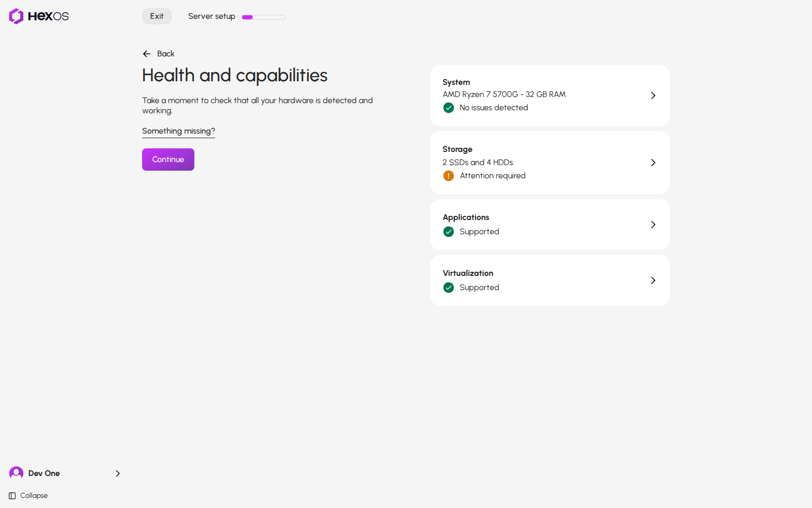Click the green check beside No issues detected
This screenshot has width=812, height=508.
point(449,108)
